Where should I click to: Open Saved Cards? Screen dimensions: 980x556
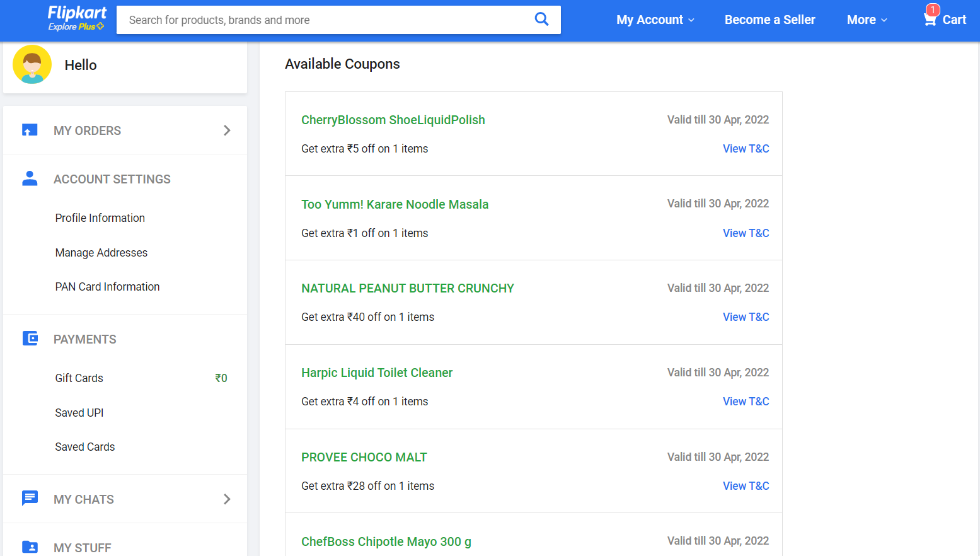pos(84,446)
